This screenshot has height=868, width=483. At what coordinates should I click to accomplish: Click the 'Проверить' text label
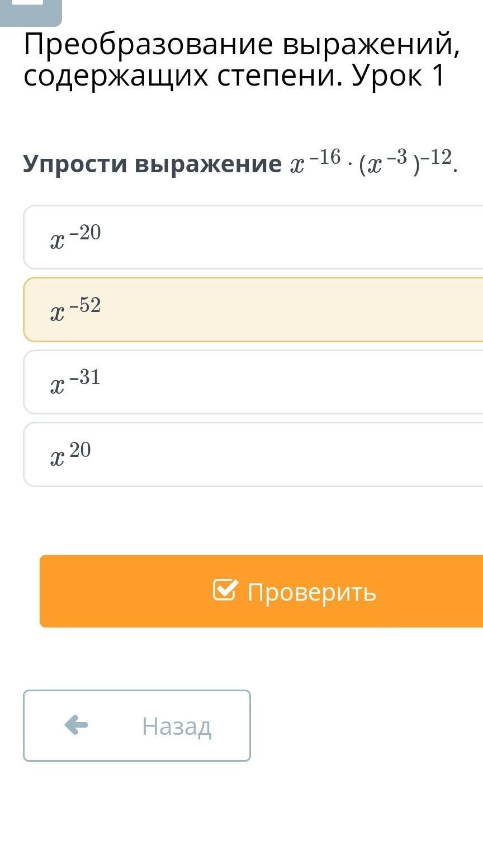pyautogui.click(x=311, y=591)
